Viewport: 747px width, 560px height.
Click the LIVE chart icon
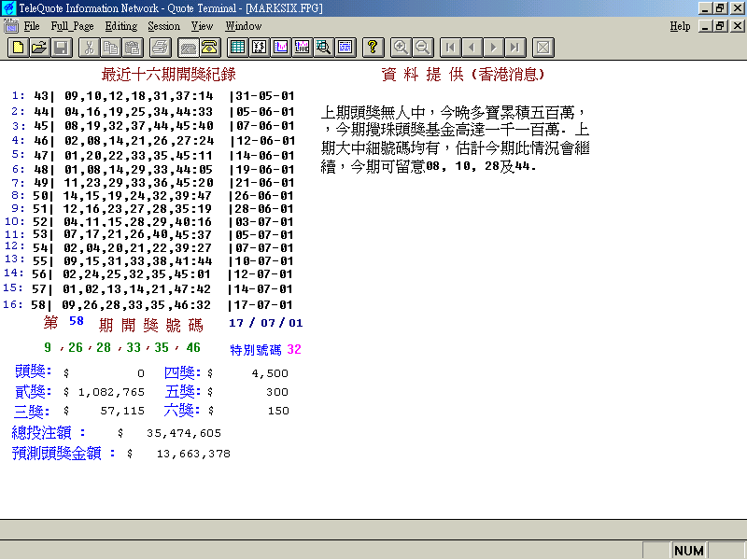(x=302, y=48)
